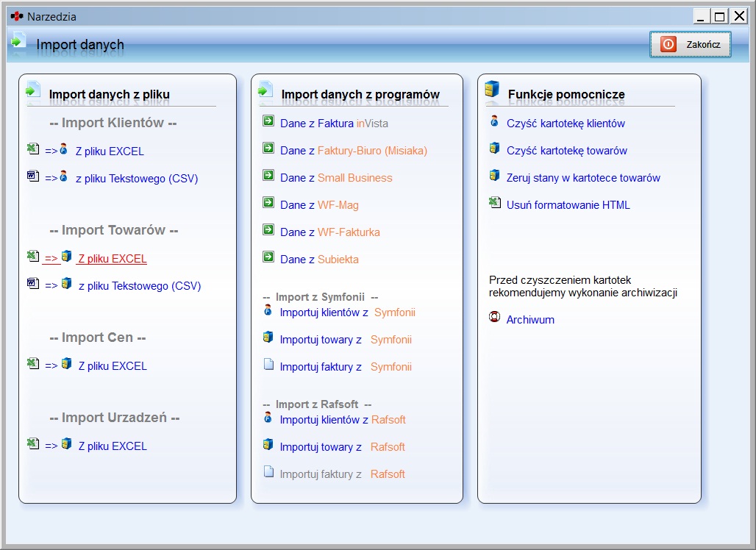Maximize the Narzedzia window
The image size is (756, 550).
(719, 17)
